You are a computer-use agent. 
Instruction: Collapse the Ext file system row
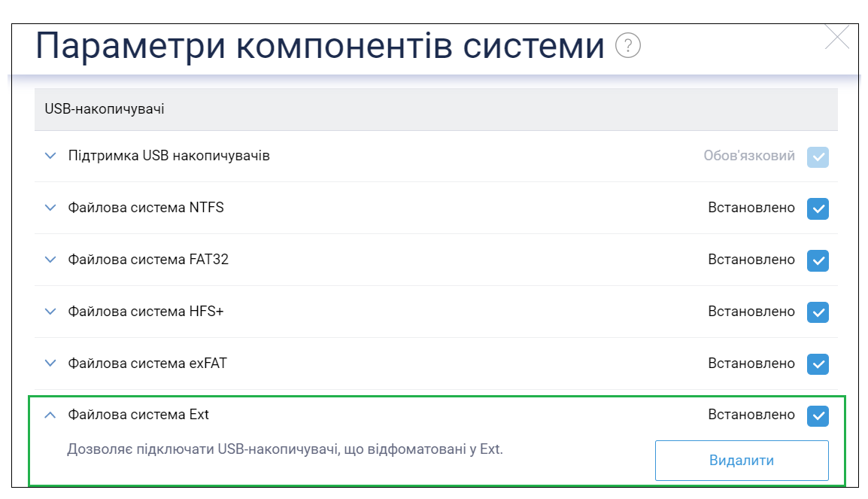pos(50,415)
